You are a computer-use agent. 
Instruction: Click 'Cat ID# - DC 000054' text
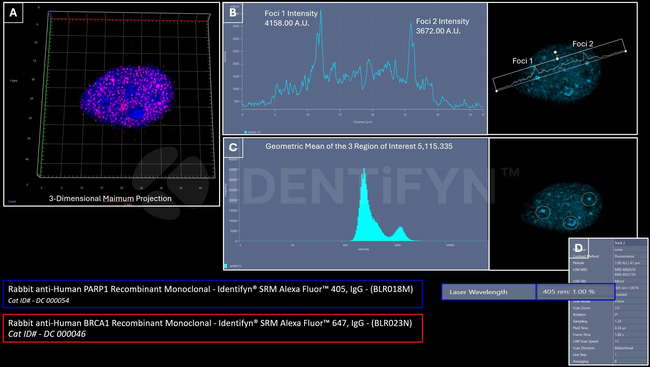pyautogui.click(x=39, y=300)
